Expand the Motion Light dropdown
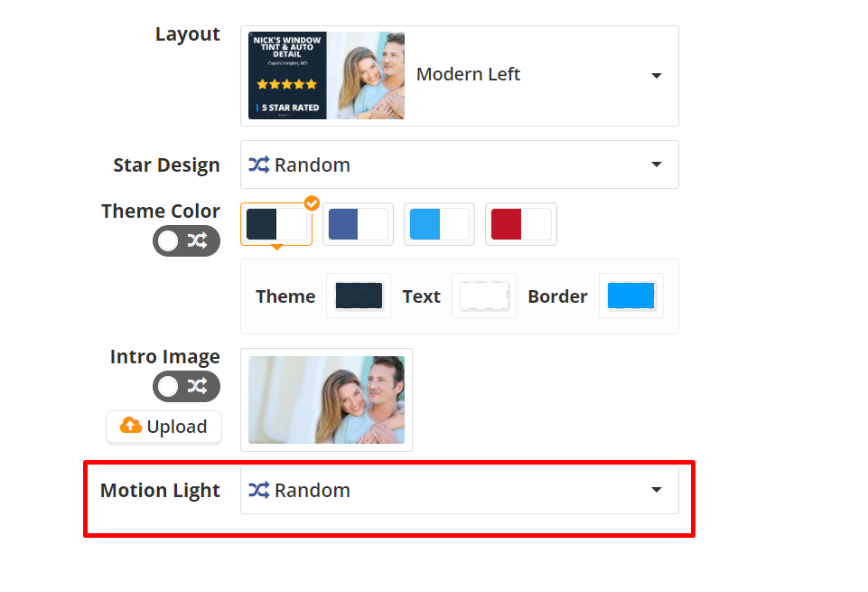The height and width of the screenshot is (592, 868). tap(657, 490)
